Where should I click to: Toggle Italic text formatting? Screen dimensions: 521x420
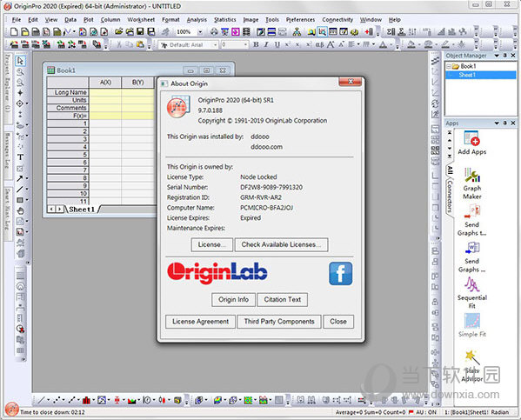pyautogui.click(x=266, y=44)
